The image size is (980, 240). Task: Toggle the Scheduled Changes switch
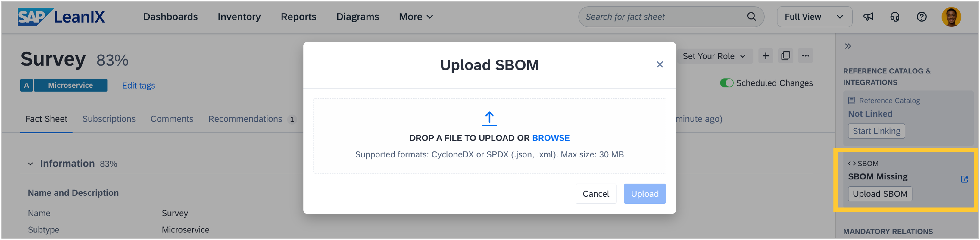tap(726, 83)
